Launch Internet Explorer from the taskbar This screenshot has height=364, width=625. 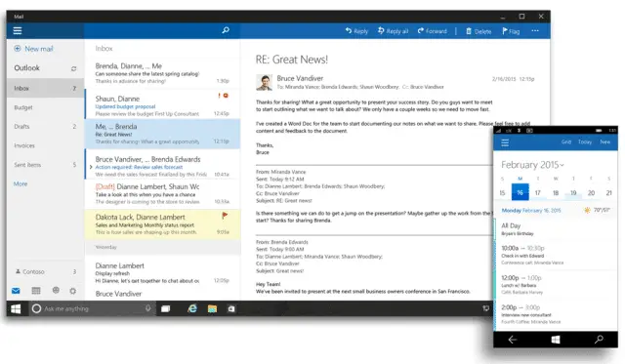192,308
